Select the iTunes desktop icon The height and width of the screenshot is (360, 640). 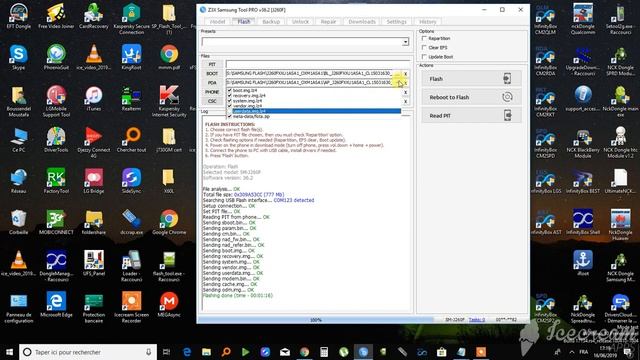pyautogui.click(x=93, y=99)
